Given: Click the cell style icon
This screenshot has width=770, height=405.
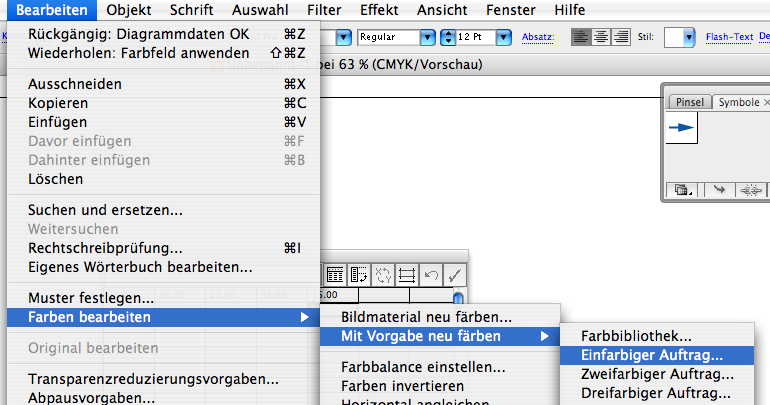Looking at the screenshot, I should 407,275.
